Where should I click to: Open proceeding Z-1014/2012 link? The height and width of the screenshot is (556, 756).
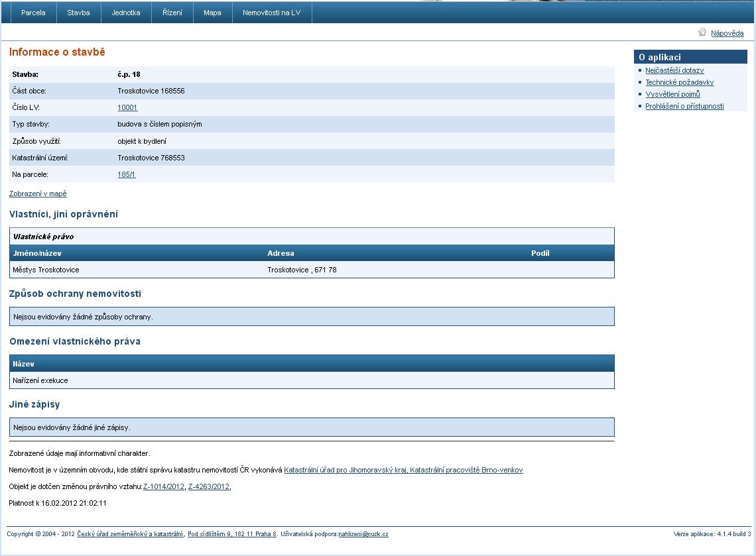164,486
